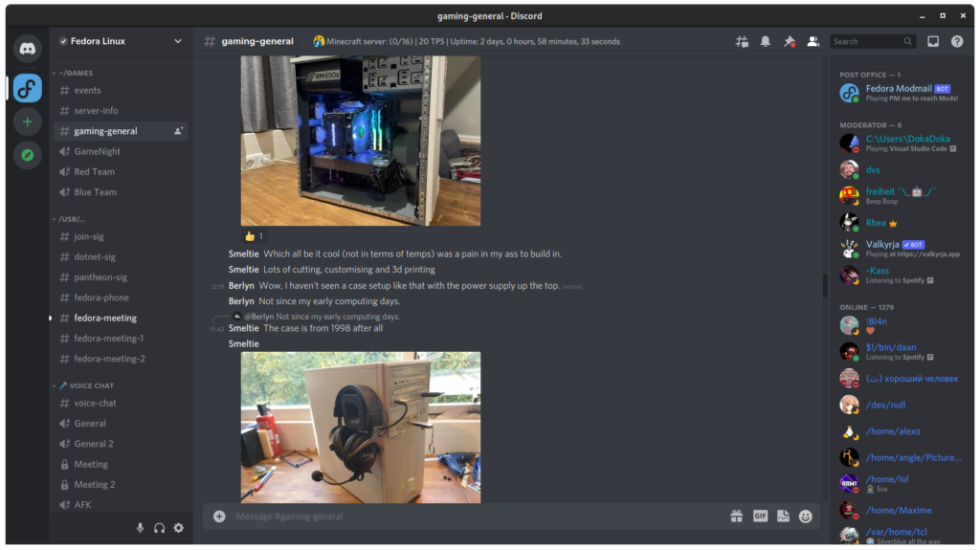Viewport: 980px width, 550px height.
Task: Open C:\Users\DokaDoka member profile
Action: (x=901, y=143)
